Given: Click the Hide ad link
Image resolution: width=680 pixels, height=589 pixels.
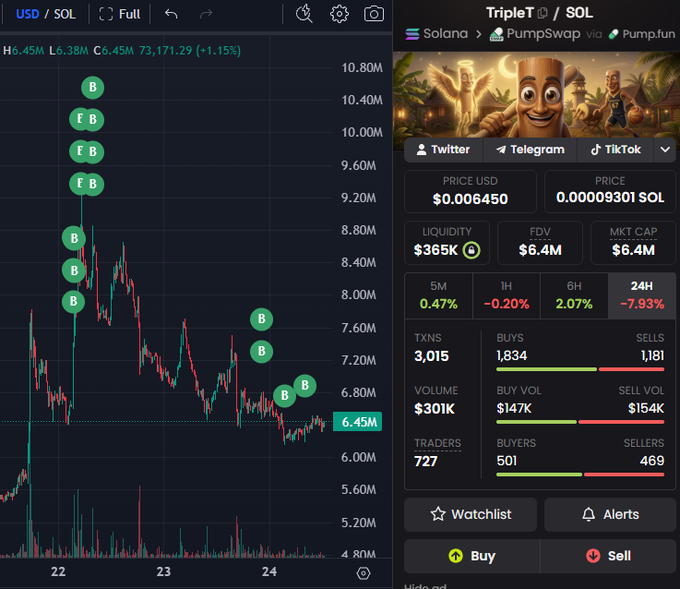Looking at the screenshot, I should coord(425,586).
